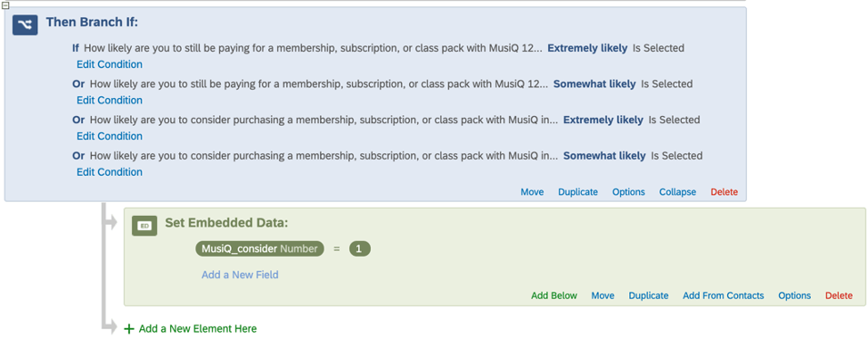Click the branch icon beside Then Branch If

coord(25,24)
